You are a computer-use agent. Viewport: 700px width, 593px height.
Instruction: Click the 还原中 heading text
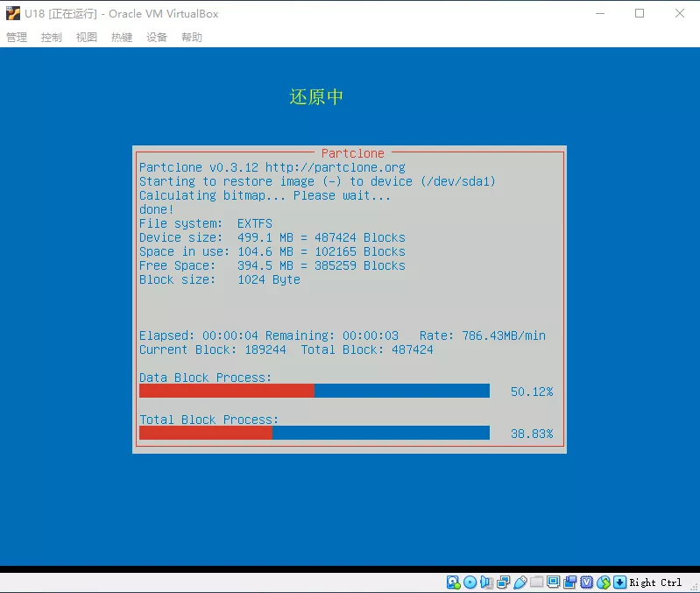[316, 97]
